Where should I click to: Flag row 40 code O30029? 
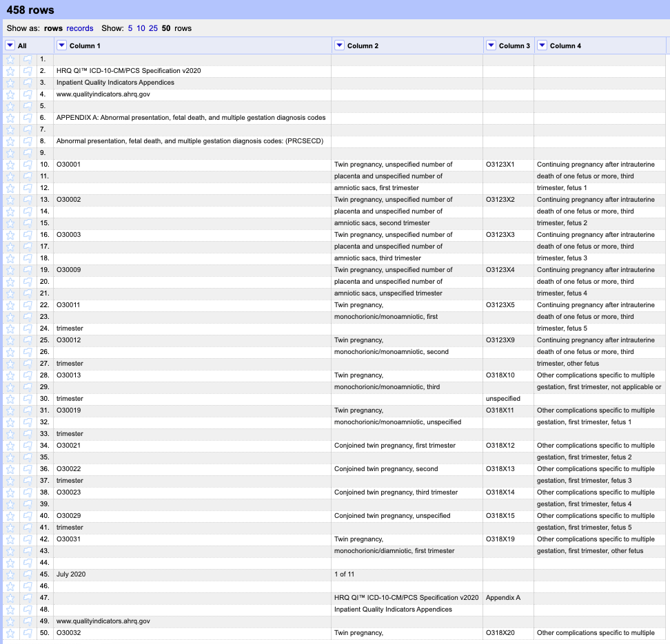[28, 517]
